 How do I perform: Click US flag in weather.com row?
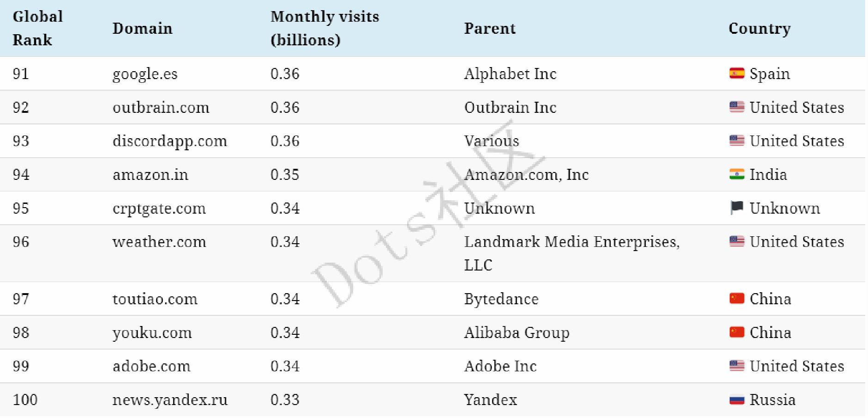[737, 241]
